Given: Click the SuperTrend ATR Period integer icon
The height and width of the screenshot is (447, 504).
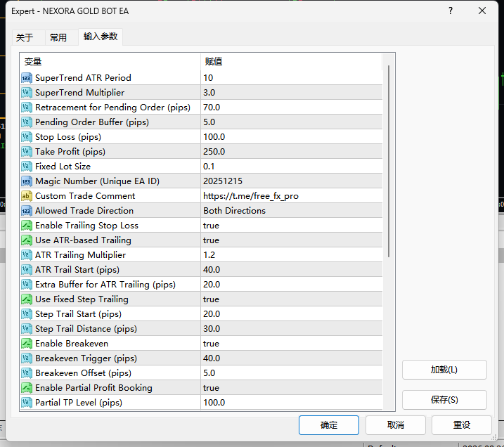Looking at the screenshot, I should point(27,78).
